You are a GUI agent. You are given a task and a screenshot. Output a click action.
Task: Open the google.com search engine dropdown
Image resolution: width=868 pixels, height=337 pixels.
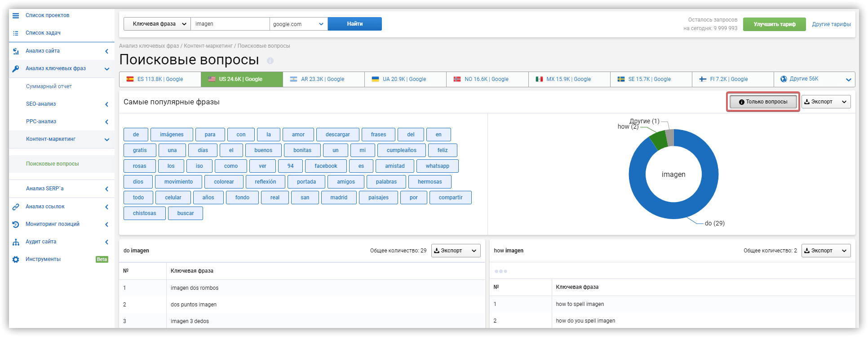pos(298,24)
